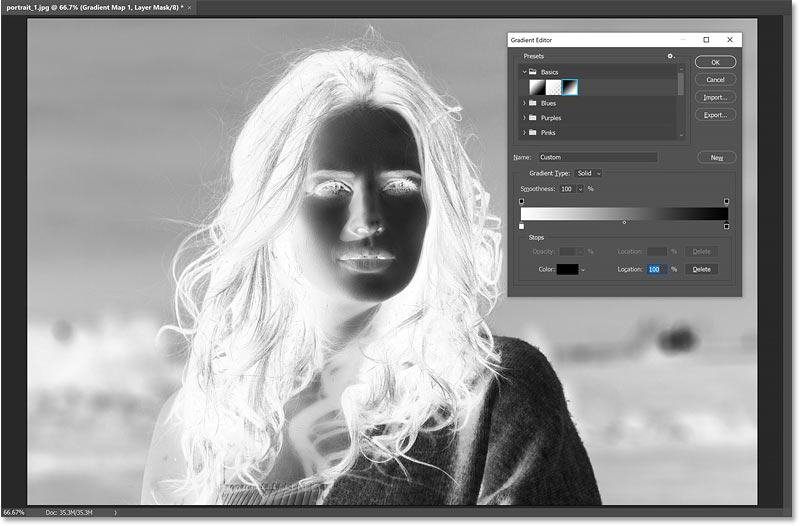Image resolution: width=802 pixels, height=526 pixels.
Task: Close the Gradient Editor window
Action: (730, 40)
